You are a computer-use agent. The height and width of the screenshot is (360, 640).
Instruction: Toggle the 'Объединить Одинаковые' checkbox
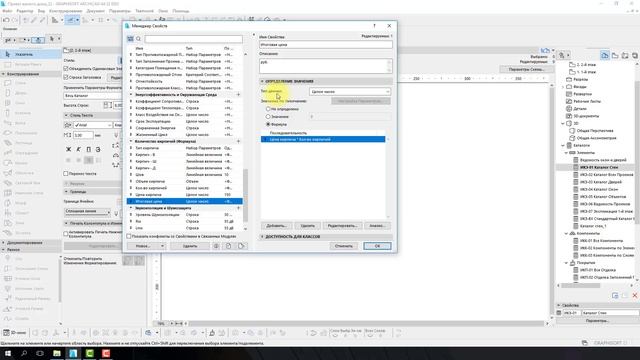pos(66,69)
